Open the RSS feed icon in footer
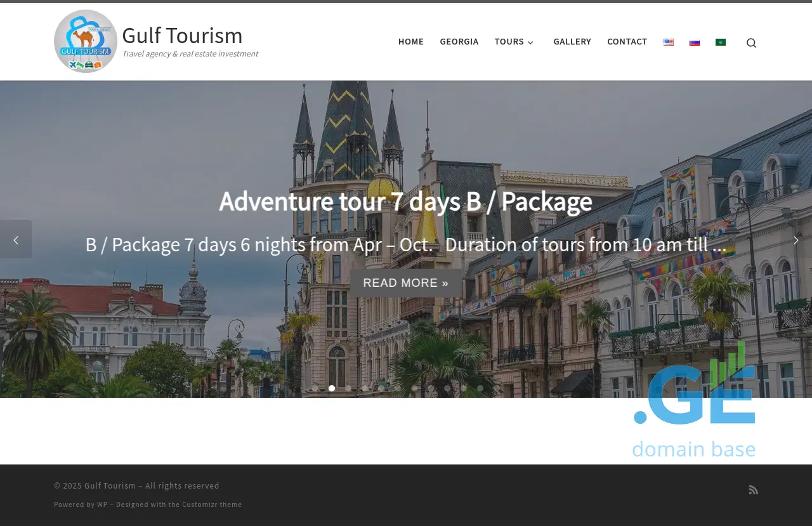Image resolution: width=812 pixels, height=526 pixels. pyautogui.click(x=753, y=490)
